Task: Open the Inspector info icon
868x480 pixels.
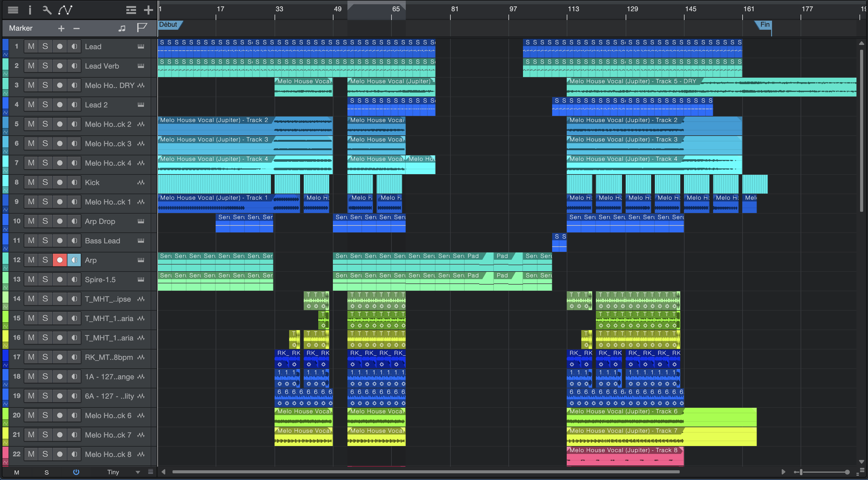Action: tap(30, 10)
